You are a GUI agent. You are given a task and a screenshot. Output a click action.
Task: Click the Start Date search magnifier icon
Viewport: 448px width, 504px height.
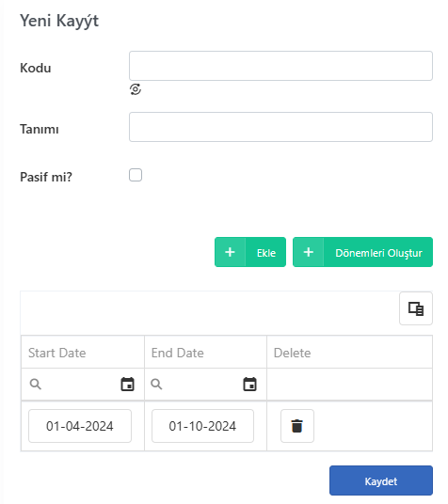[36, 384]
